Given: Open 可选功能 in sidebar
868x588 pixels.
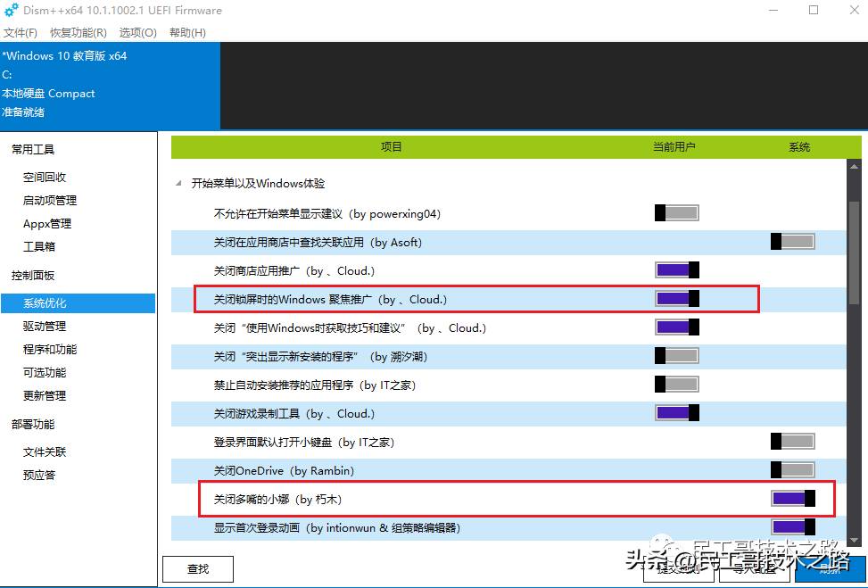Looking at the screenshot, I should point(45,373).
